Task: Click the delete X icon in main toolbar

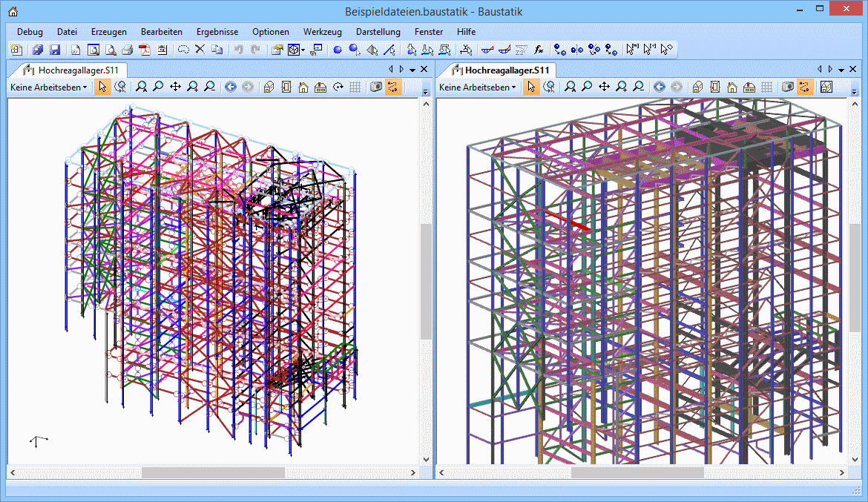Action: tap(200, 50)
